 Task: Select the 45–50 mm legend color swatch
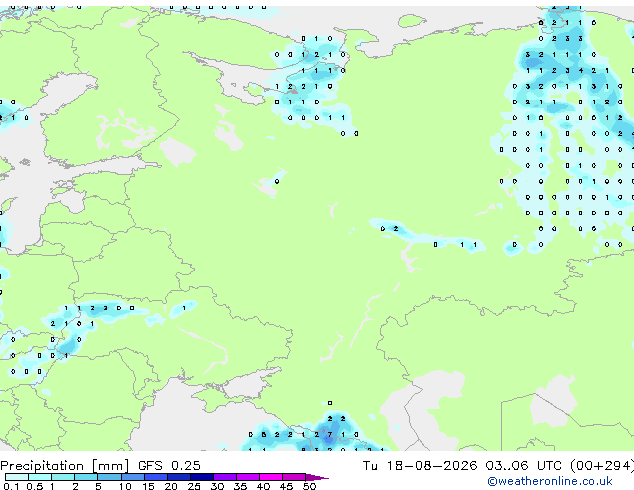pos(294,477)
